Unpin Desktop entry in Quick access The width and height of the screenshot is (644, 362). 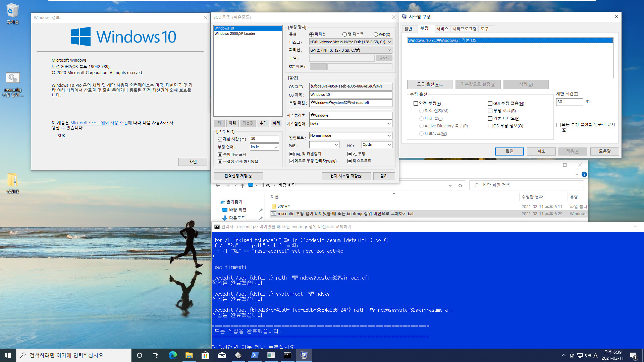pos(261,210)
